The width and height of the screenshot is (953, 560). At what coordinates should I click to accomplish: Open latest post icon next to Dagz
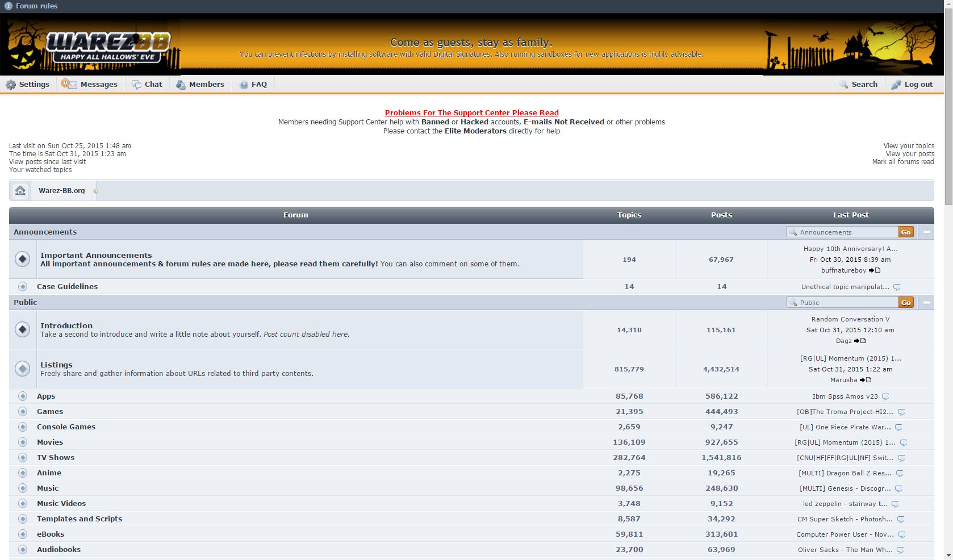[x=863, y=341]
